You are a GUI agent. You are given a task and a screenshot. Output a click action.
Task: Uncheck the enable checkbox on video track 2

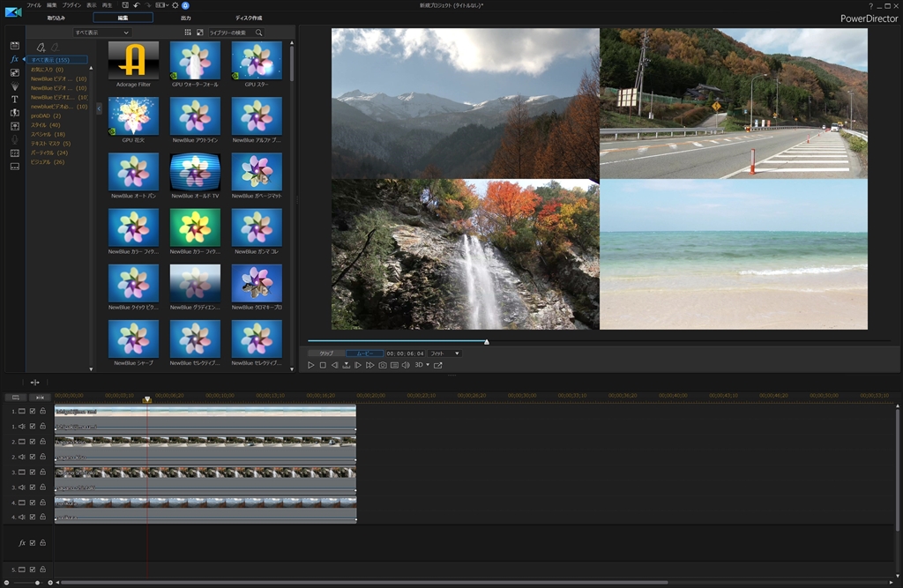pyautogui.click(x=33, y=442)
